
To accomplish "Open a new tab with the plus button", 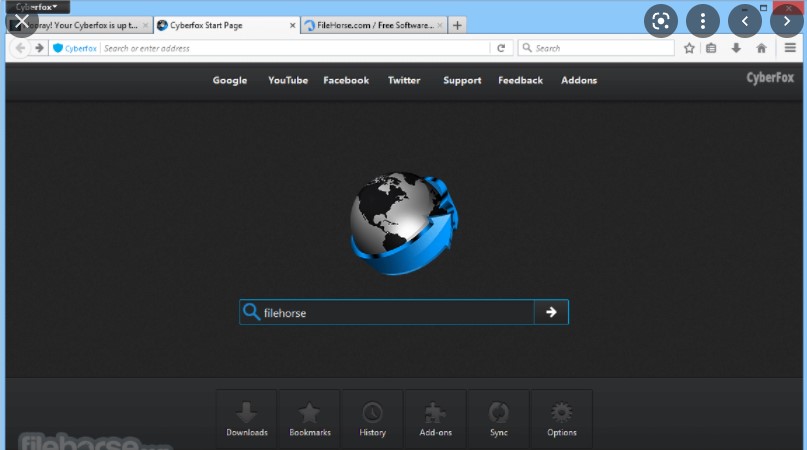I will point(457,25).
